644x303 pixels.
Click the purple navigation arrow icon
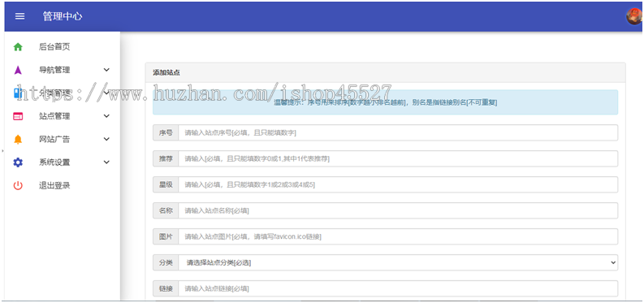click(18, 70)
